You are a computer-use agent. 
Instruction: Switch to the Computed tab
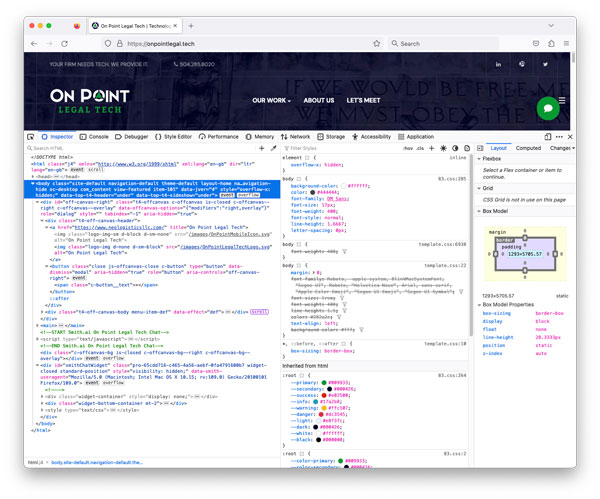528,147
